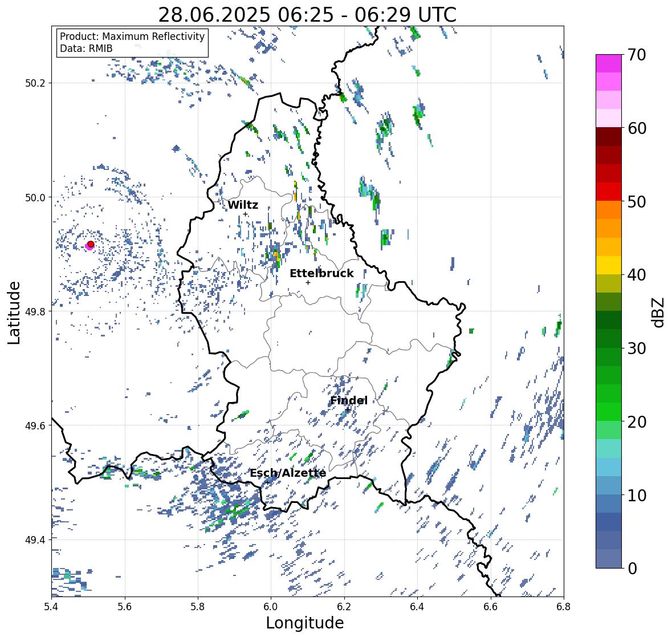The width and height of the screenshot is (672, 637).
Task: Click the longitude tick label 6.4
Action: point(417,607)
